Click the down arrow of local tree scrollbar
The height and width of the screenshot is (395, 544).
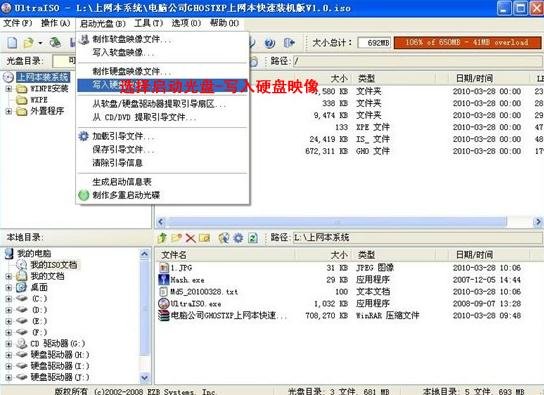(x=145, y=377)
